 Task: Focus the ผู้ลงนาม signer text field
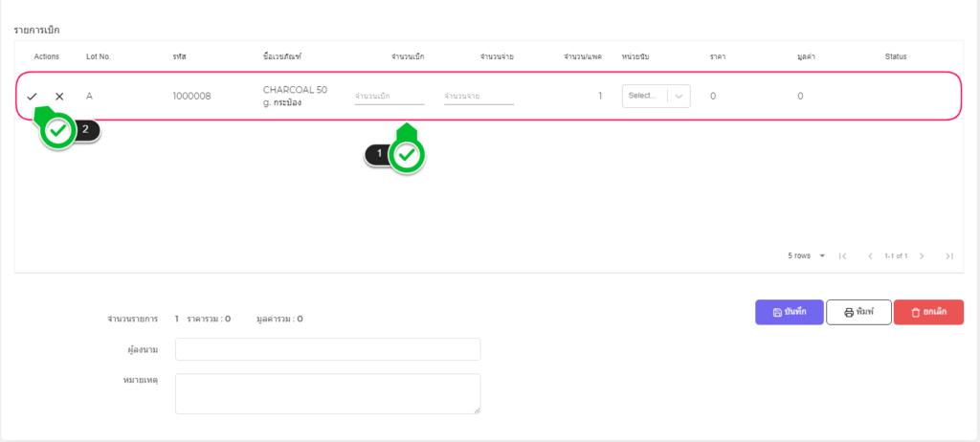pos(327,349)
